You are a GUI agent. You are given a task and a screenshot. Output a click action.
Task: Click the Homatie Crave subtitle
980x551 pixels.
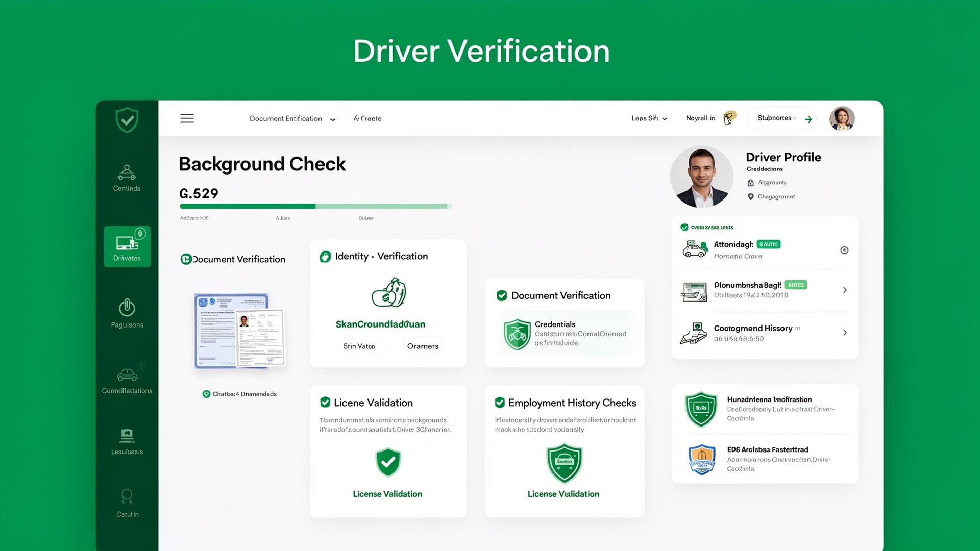pos(738,256)
